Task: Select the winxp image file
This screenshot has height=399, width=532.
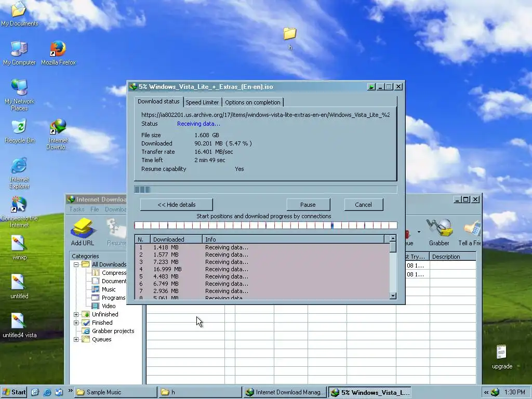Action: 19,248
